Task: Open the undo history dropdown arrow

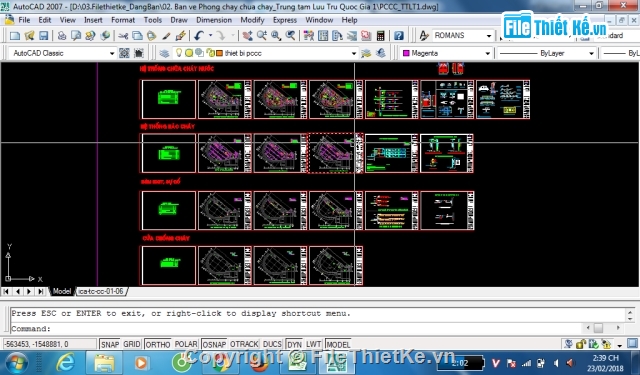Action: tap(210, 36)
